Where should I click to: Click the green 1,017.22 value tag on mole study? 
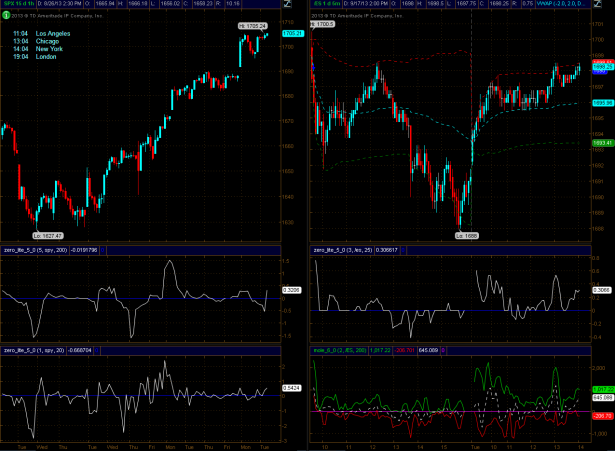pyautogui.click(x=603, y=389)
